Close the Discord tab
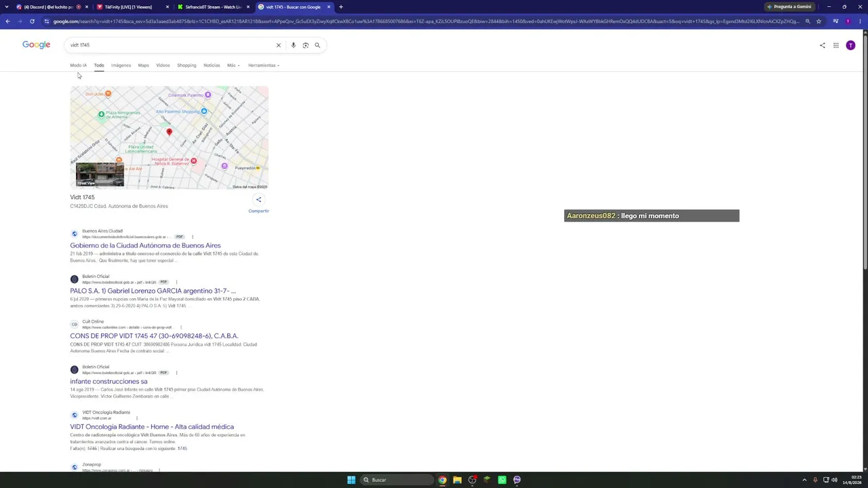868x488 pixels. [87, 7]
